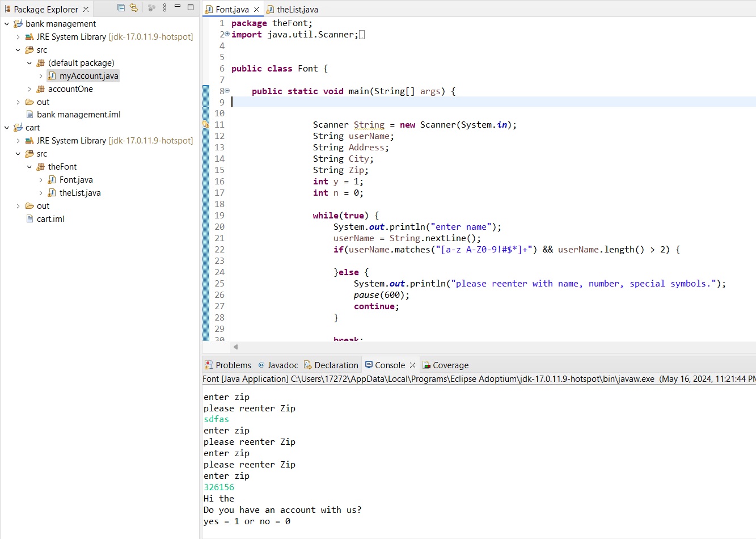Close the Font.java editor tab
756x539 pixels.
click(256, 10)
